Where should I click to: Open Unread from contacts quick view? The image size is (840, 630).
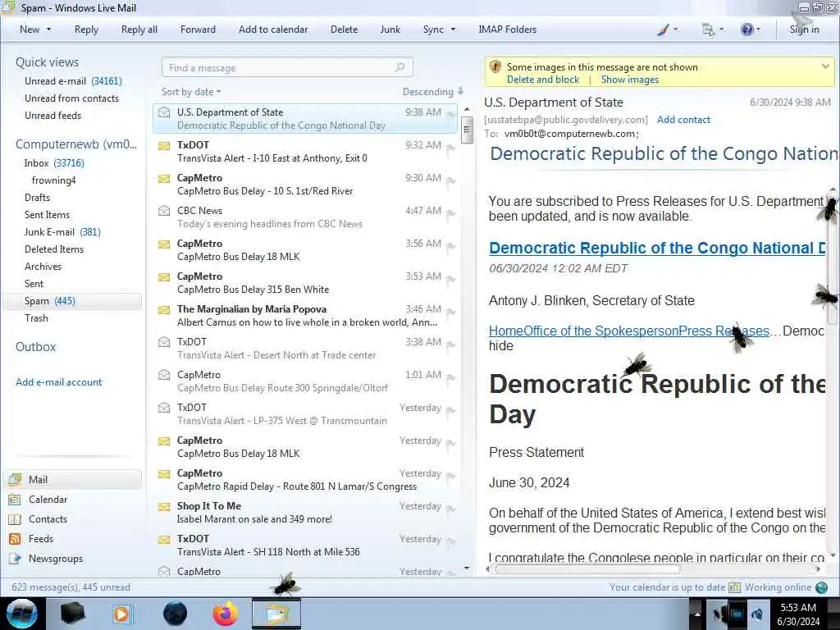(71, 98)
